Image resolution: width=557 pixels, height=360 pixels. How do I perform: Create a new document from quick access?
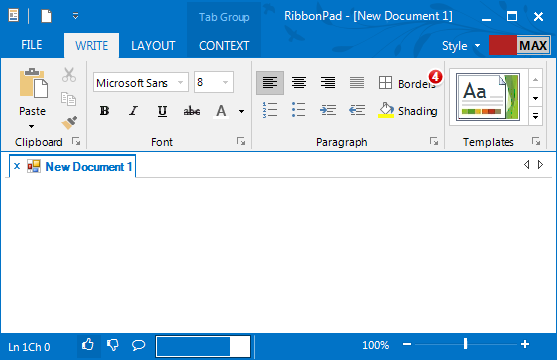coord(46,16)
